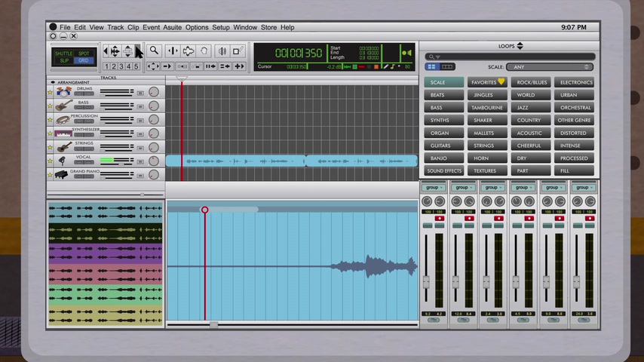Enable Grid edit mode
This screenshot has width=644, height=362.
pos(84,60)
